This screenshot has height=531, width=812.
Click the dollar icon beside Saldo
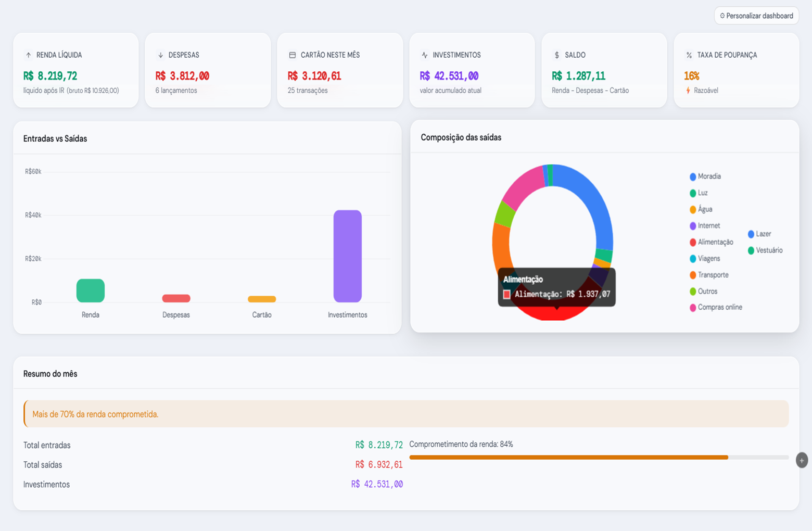557,55
